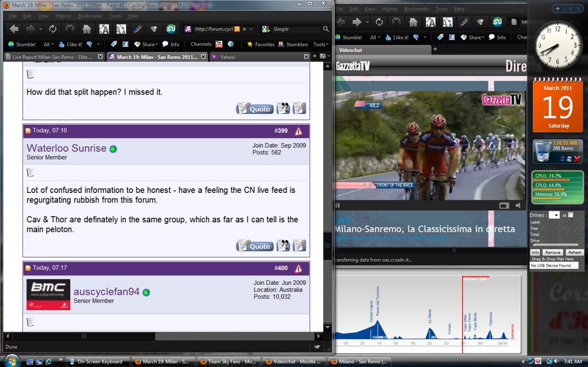The image size is (588, 367).
Task: Report post #399 using the warning triangle icon
Action: click(298, 131)
